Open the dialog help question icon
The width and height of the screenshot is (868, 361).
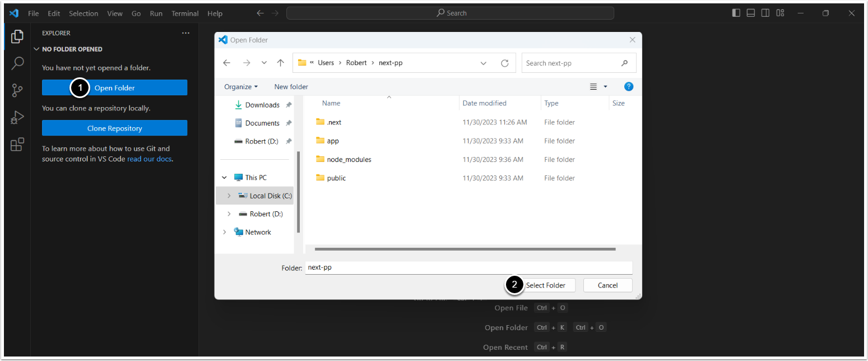(629, 87)
